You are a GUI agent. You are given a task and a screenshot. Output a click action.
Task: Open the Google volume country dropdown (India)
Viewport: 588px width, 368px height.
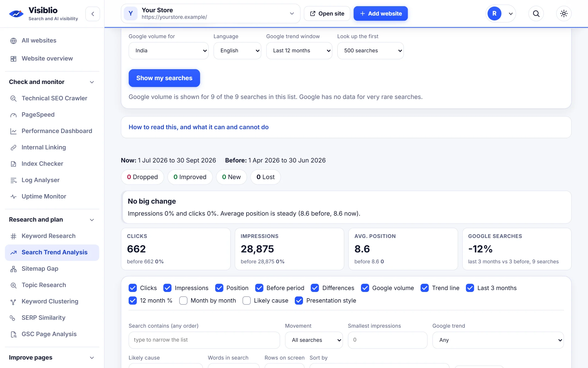click(169, 51)
